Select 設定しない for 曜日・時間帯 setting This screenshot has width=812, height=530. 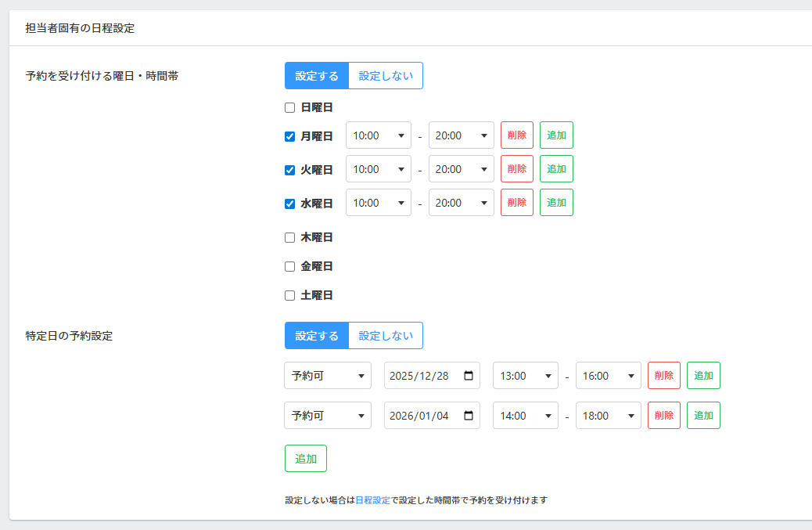click(x=385, y=76)
